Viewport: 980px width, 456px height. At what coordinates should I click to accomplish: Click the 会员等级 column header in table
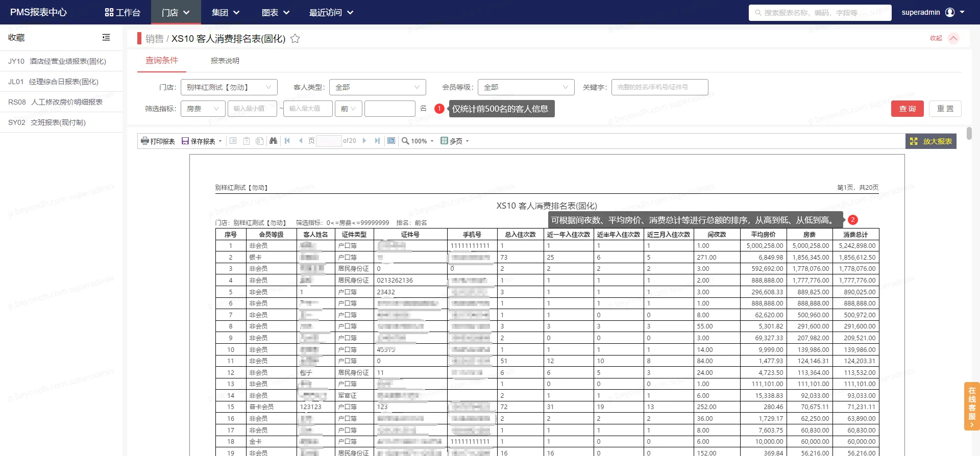[x=271, y=235]
